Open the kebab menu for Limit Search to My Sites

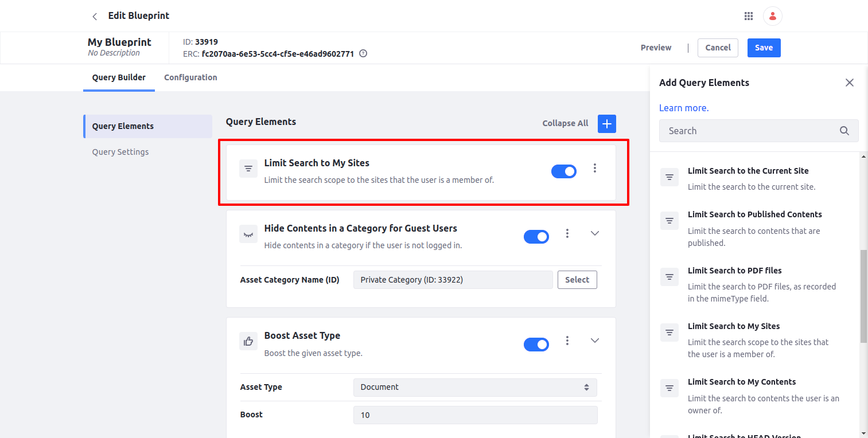pyautogui.click(x=595, y=168)
